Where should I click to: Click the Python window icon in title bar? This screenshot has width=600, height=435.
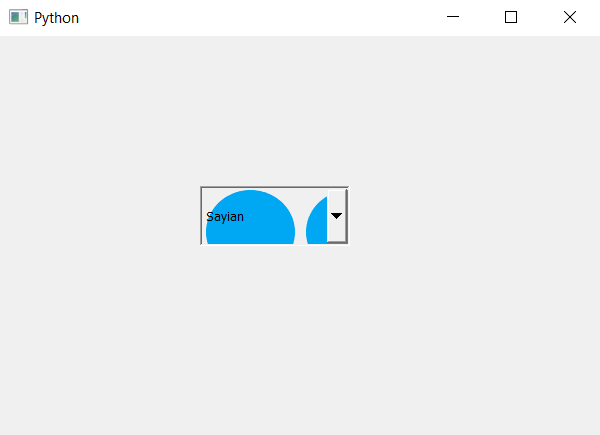[x=18, y=17]
